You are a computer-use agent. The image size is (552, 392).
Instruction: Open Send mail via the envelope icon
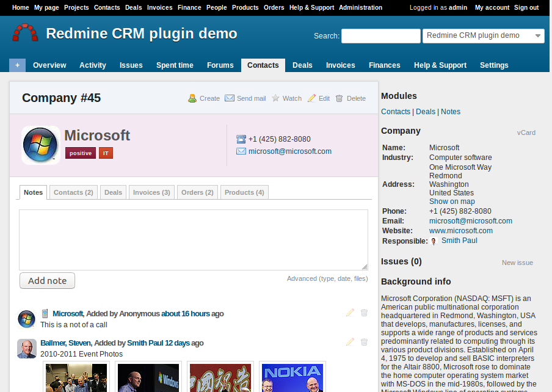tap(230, 98)
